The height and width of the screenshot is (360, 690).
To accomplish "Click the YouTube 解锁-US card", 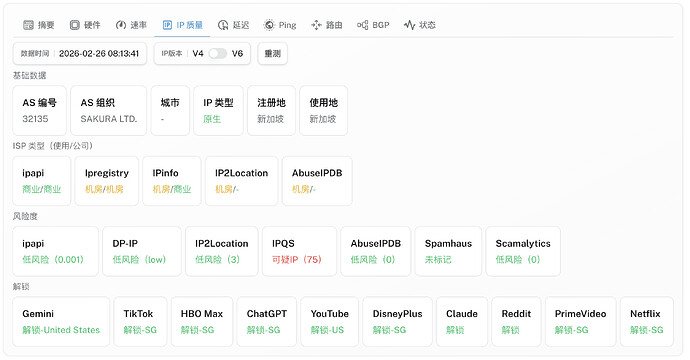I will click(x=330, y=322).
